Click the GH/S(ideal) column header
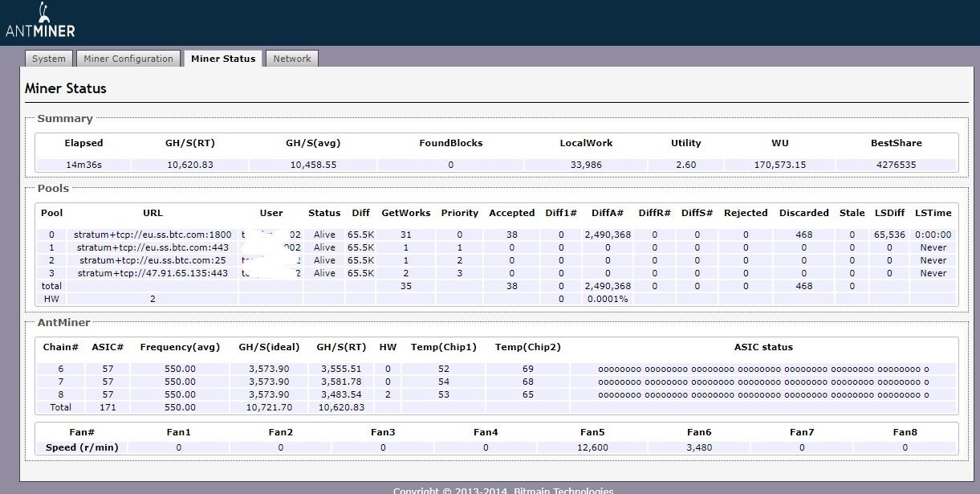Screen dimensions: 980x494 [269, 347]
